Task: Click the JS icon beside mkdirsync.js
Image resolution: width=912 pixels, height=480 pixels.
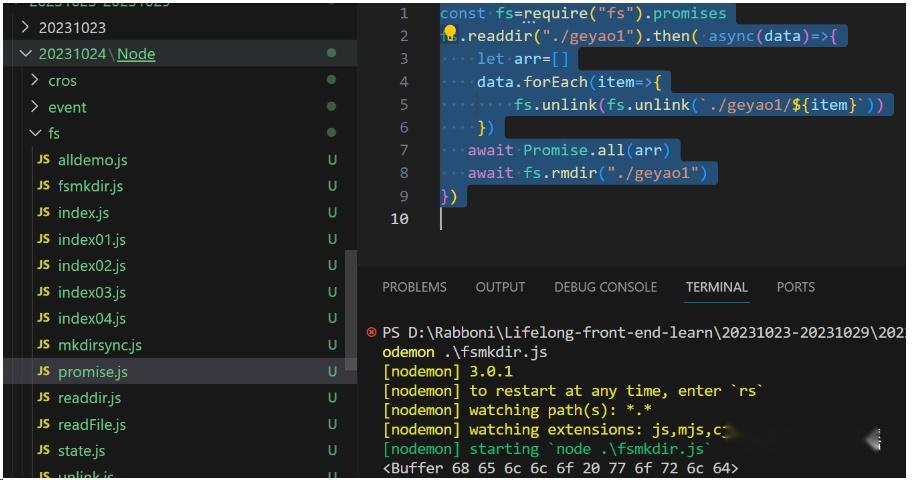Action: coord(43,345)
